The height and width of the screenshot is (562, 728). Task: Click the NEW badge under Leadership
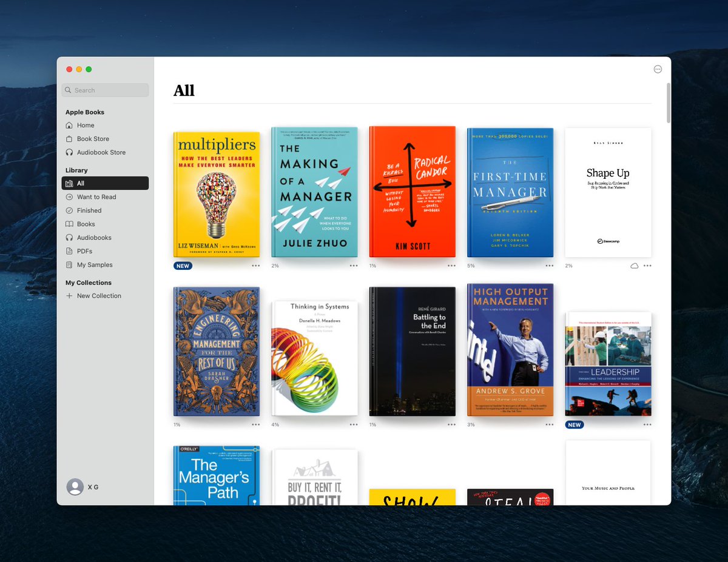575,425
